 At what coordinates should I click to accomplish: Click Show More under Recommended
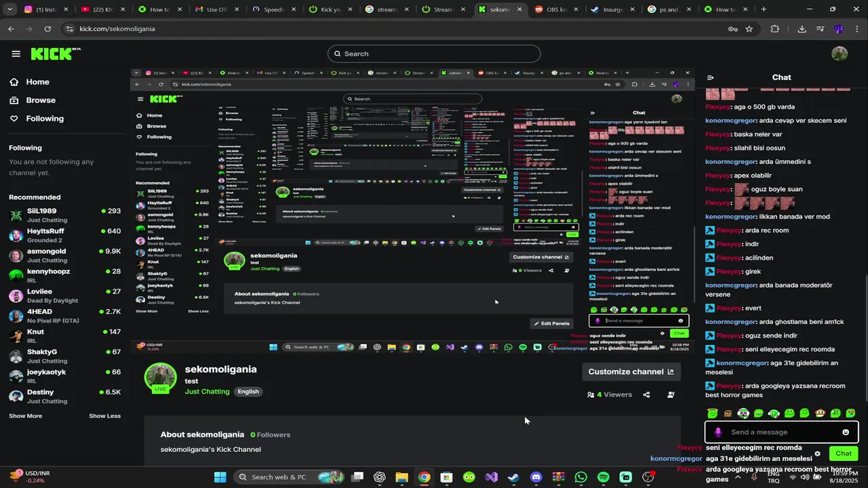pos(25,416)
